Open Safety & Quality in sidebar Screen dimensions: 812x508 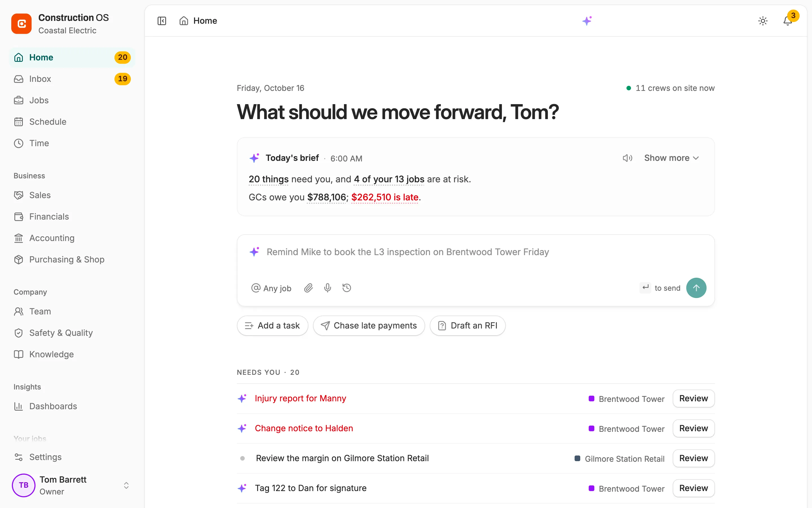coord(72,333)
